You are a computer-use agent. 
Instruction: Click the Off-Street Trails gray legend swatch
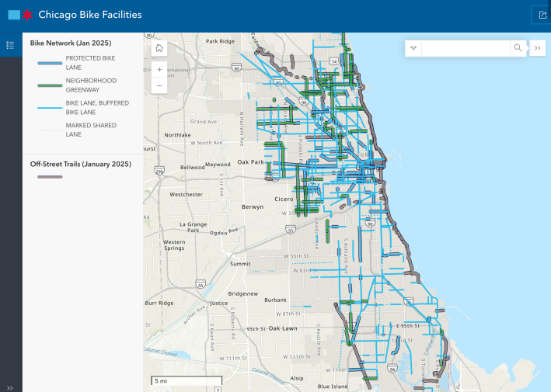pyautogui.click(x=50, y=177)
